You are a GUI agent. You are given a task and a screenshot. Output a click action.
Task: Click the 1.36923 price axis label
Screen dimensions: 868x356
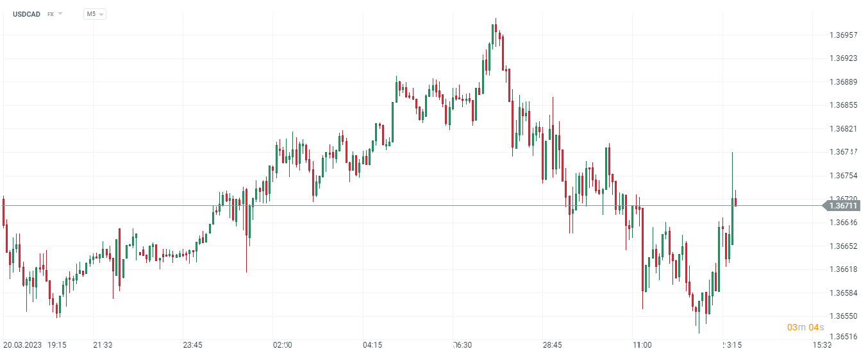843,58
